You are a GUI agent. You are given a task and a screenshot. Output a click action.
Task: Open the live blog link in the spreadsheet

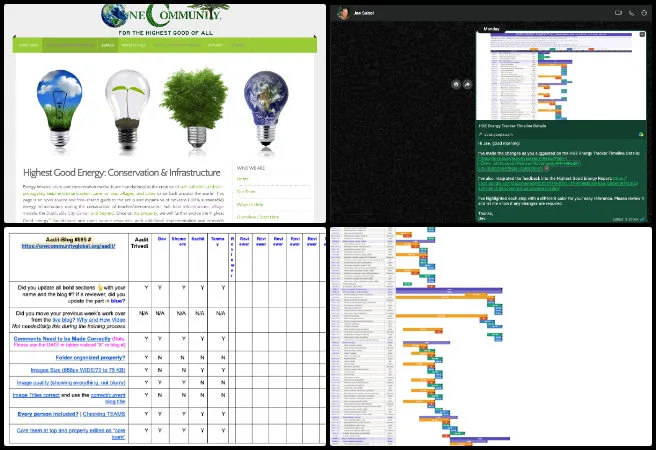click(62, 320)
